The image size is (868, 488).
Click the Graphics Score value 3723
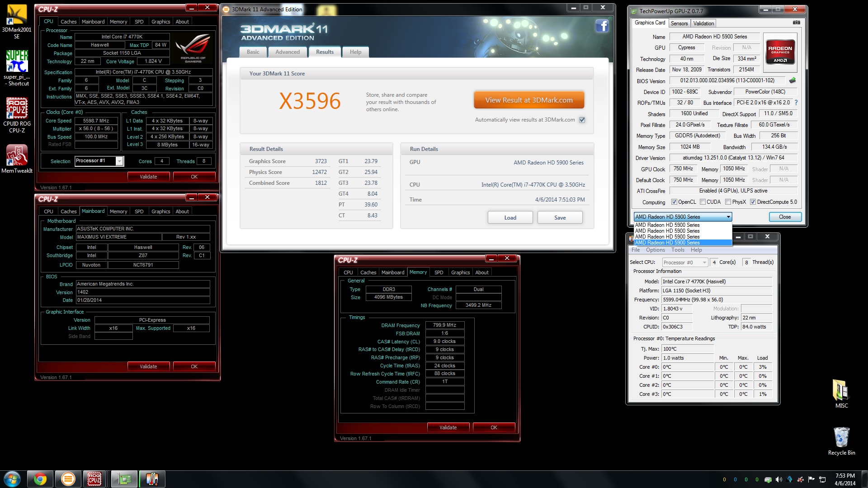321,161
